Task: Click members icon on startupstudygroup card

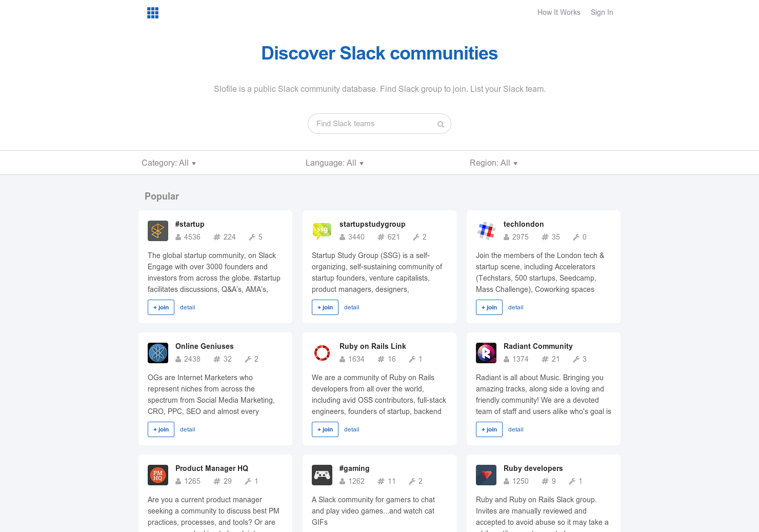Action: click(x=343, y=237)
